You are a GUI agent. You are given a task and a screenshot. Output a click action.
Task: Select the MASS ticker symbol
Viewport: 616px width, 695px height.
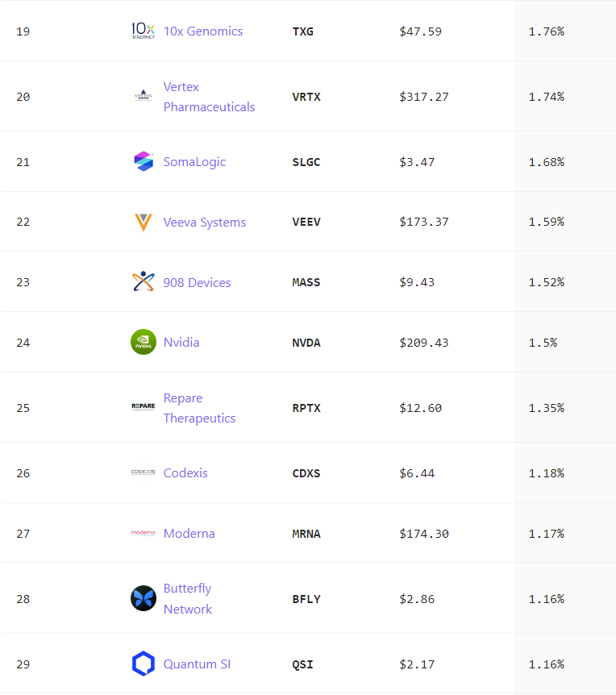[x=306, y=282]
